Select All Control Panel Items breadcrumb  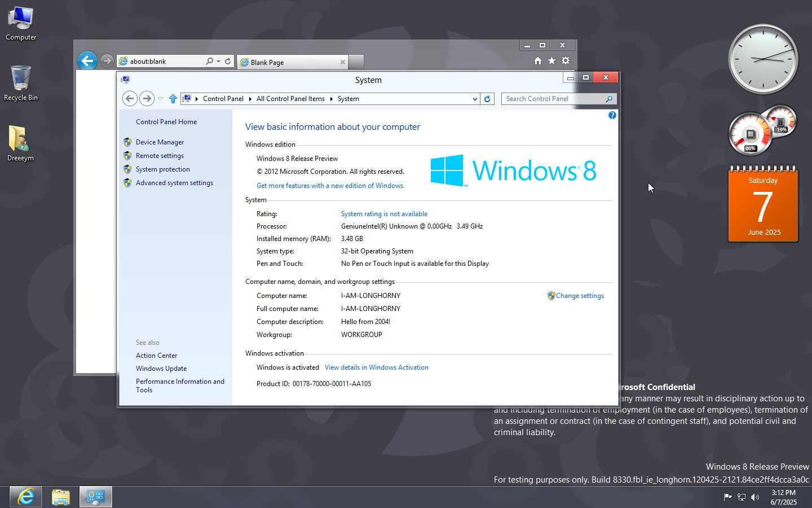(290, 99)
